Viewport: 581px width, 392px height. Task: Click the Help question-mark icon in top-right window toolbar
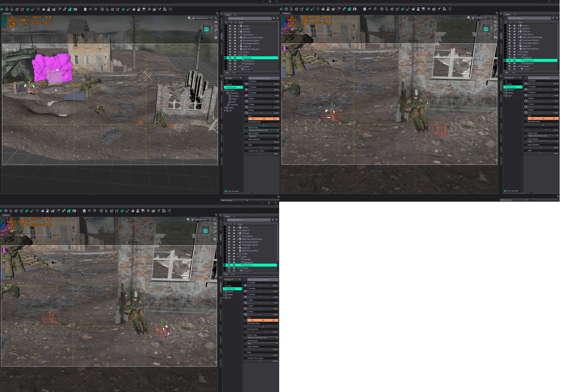click(375, 9)
